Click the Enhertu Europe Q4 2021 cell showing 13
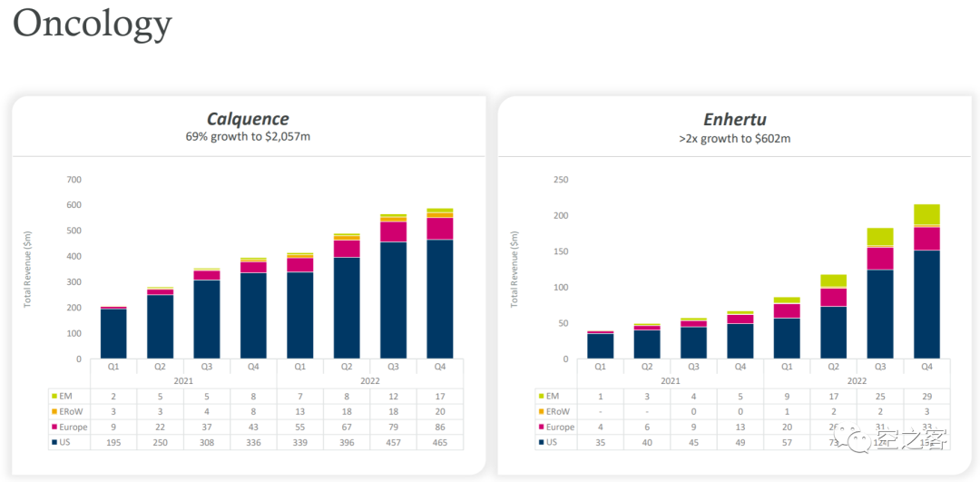 point(740,428)
